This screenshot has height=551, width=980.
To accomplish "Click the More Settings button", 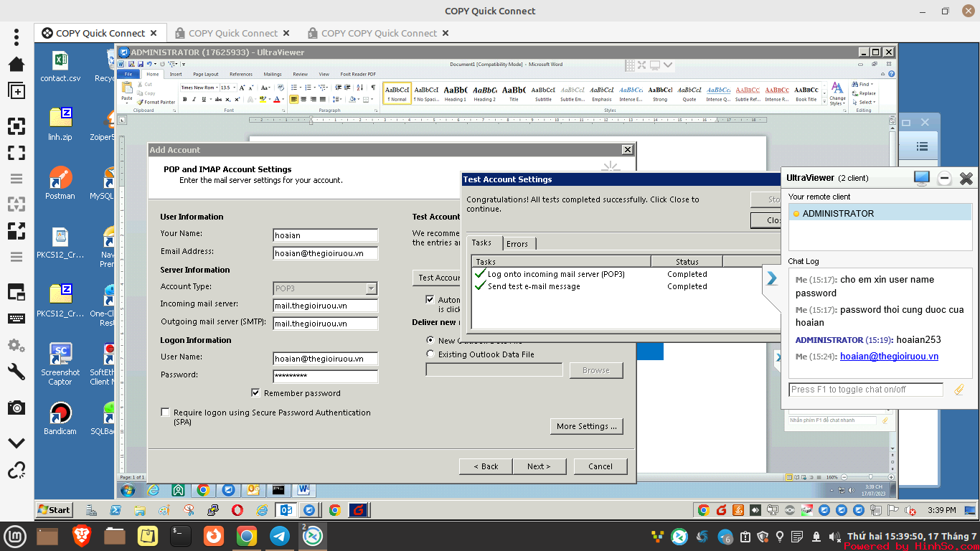I will pyautogui.click(x=587, y=426).
